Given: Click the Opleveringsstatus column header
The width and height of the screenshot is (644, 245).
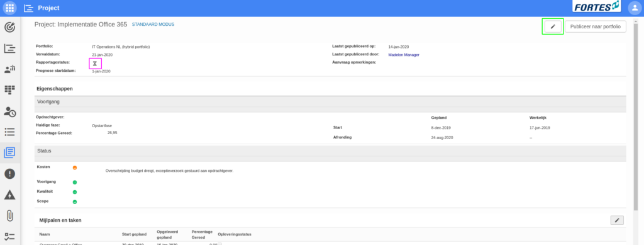Looking at the screenshot, I should 235,234.
